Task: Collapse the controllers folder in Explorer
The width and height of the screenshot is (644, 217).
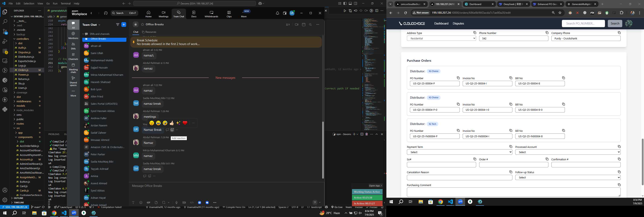Action: click(x=23, y=39)
